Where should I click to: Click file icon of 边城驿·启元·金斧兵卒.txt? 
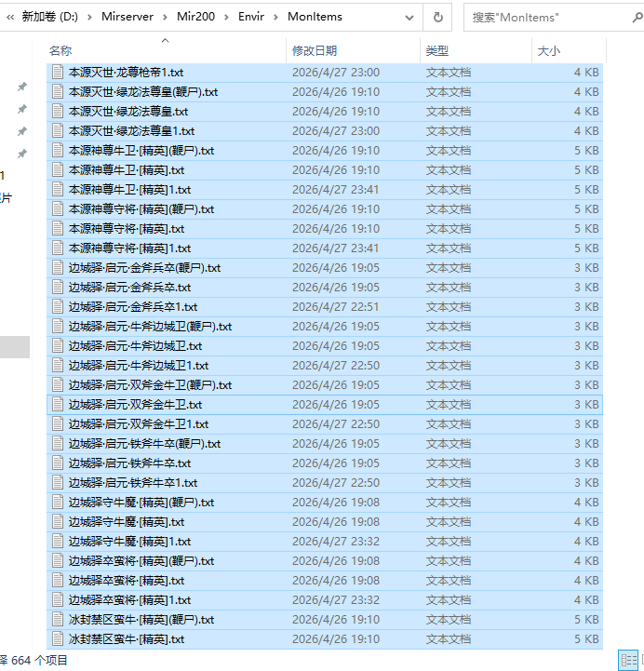(x=58, y=288)
